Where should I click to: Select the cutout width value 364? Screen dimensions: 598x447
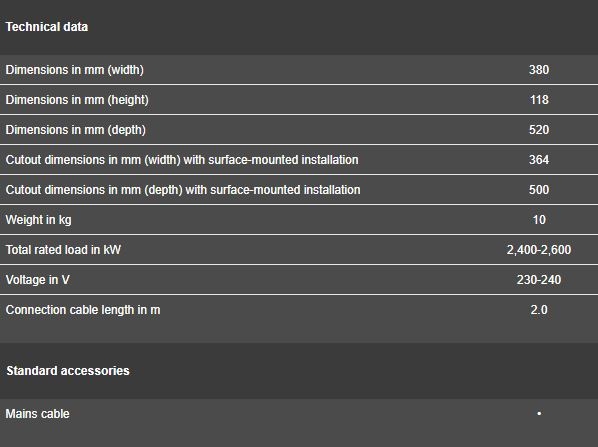tap(539, 160)
